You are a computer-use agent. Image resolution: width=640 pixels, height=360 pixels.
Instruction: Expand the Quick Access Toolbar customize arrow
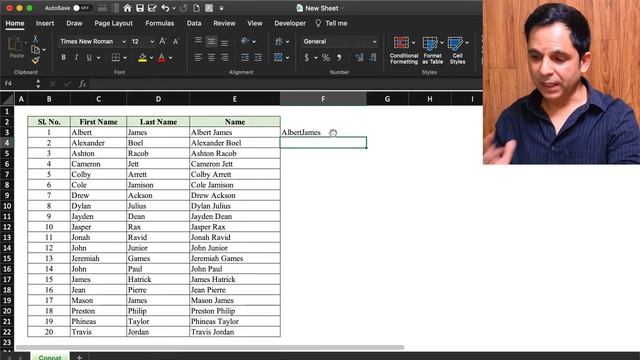click(x=221, y=8)
